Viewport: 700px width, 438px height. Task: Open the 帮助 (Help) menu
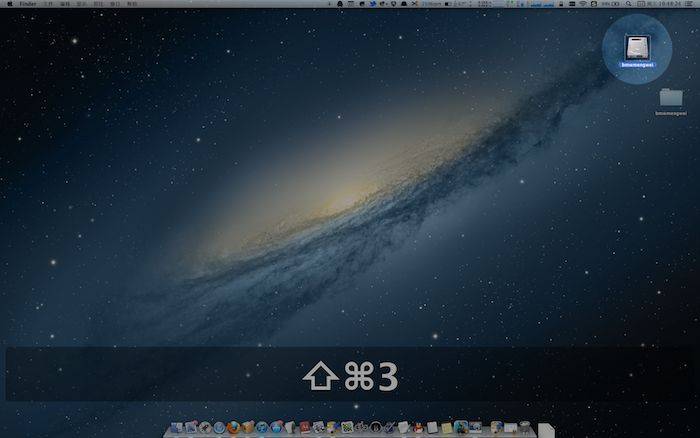tap(134, 5)
